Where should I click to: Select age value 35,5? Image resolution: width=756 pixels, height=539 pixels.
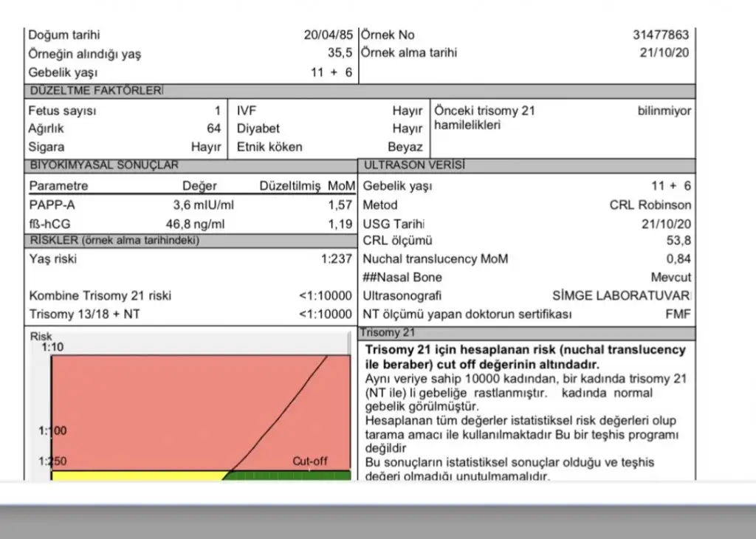(340, 53)
